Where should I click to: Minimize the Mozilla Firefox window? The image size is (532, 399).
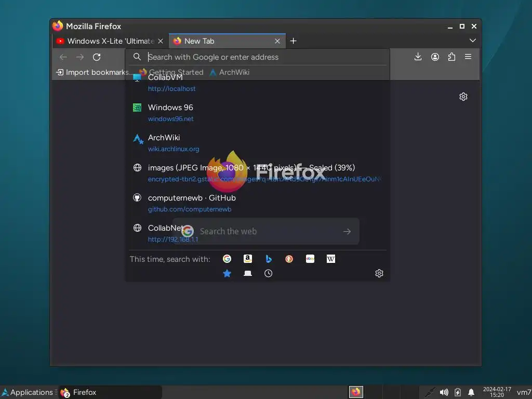coord(450,26)
